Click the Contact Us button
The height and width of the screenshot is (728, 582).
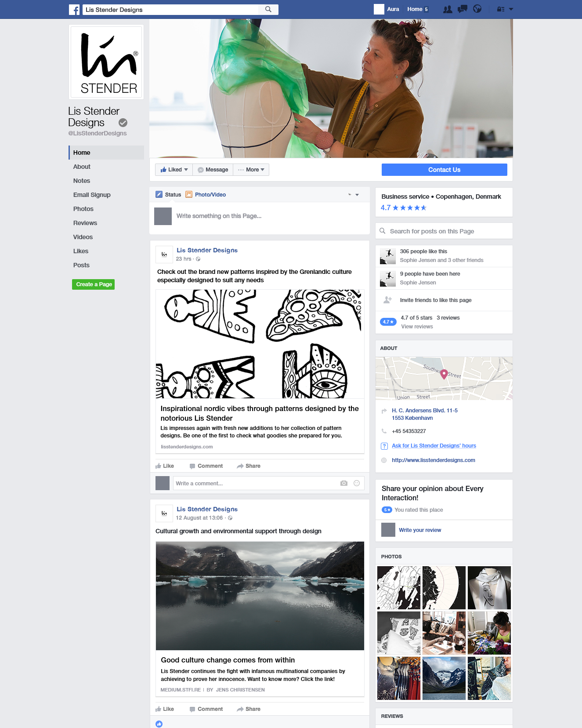point(445,170)
